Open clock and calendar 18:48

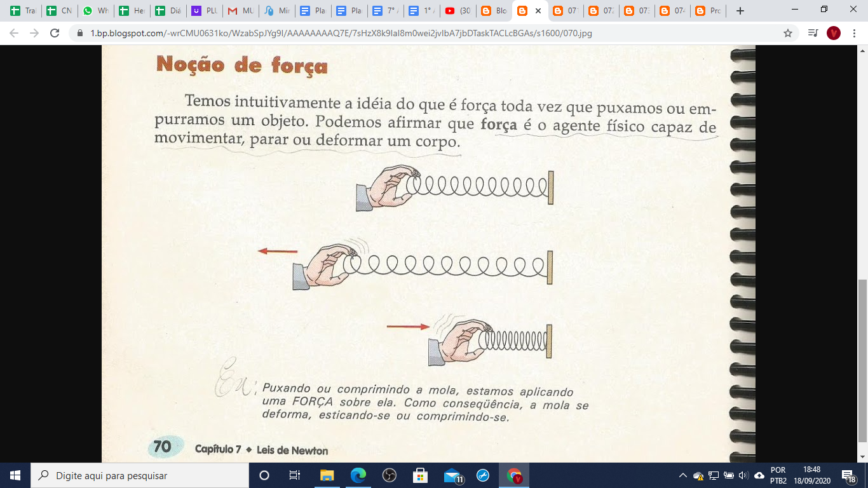pos(811,475)
